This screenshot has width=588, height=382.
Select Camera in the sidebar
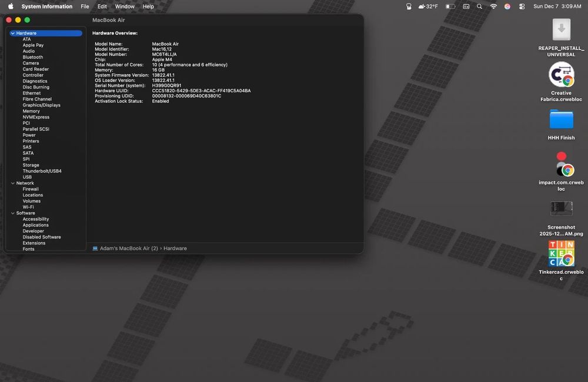[31, 63]
